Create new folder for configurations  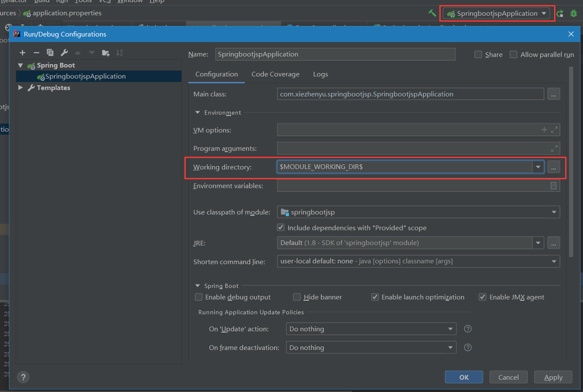106,53
